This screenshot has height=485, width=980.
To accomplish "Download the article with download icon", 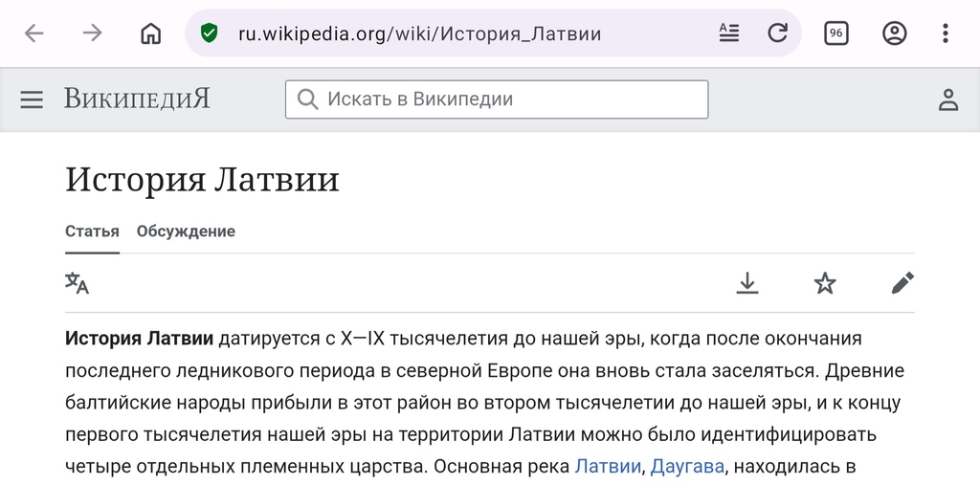I will coord(746,283).
